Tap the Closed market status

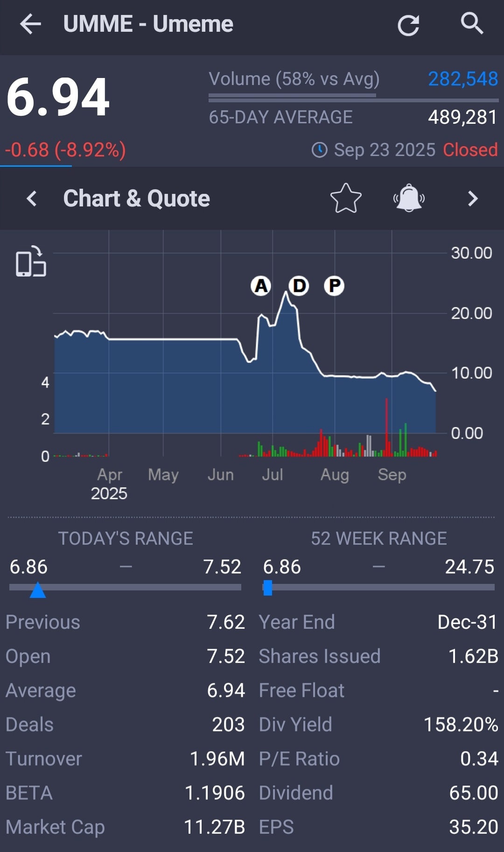[x=470, y=150]
